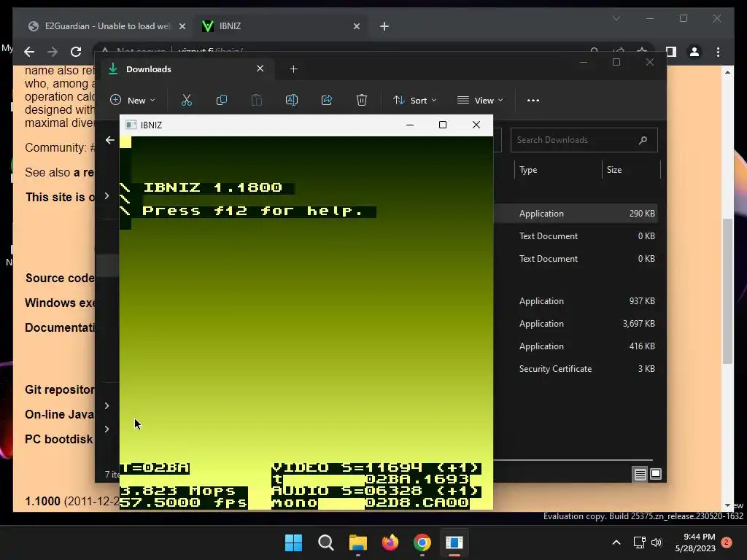Open notification badge in taskbar
This screenshot has height=560, width=747.
pos(727,542)
